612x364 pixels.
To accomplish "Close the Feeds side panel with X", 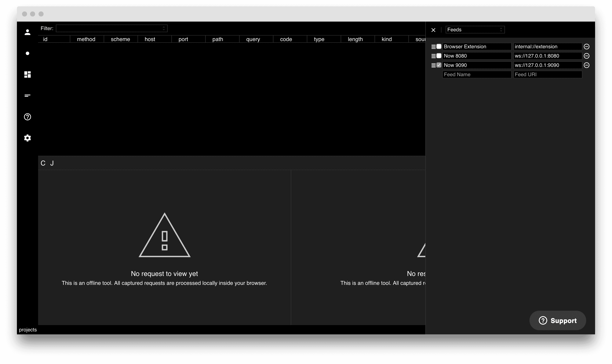I will coord(433,30).
